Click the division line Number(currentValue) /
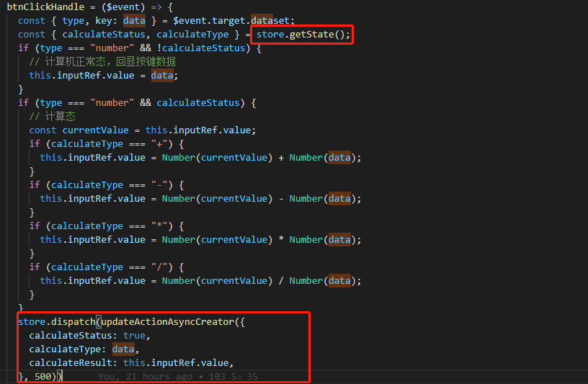The image size is (588, 384). (x=200, y=281)
